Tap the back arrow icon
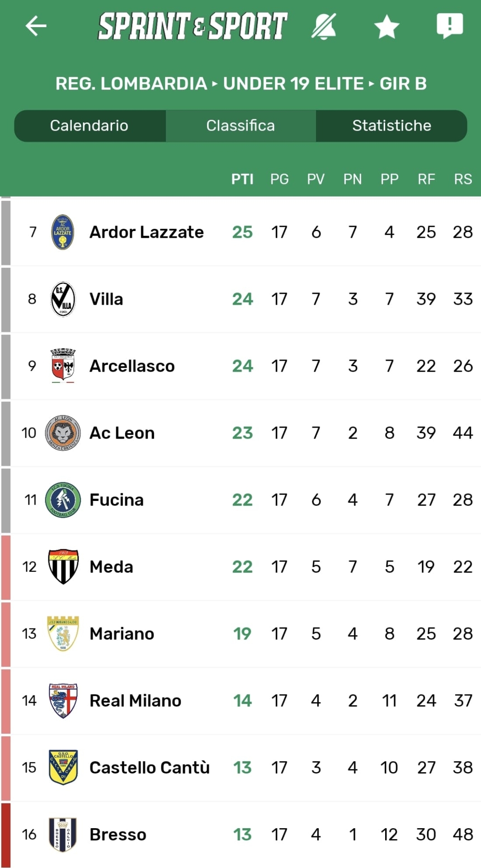The height and width of the screenshot is (868, 481). click(x=36, y=26)
